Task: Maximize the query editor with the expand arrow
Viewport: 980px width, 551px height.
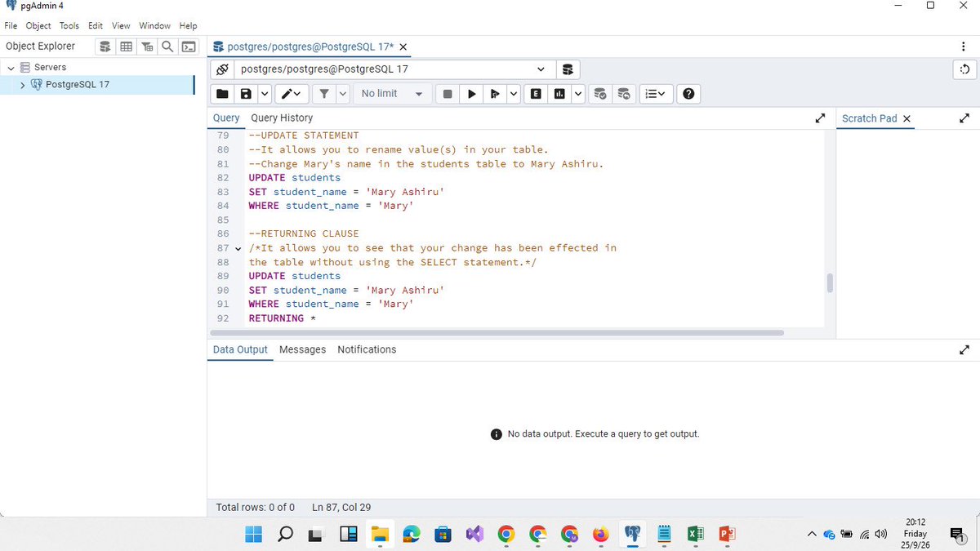Action: pyautogui.click(x=820, y=118)
